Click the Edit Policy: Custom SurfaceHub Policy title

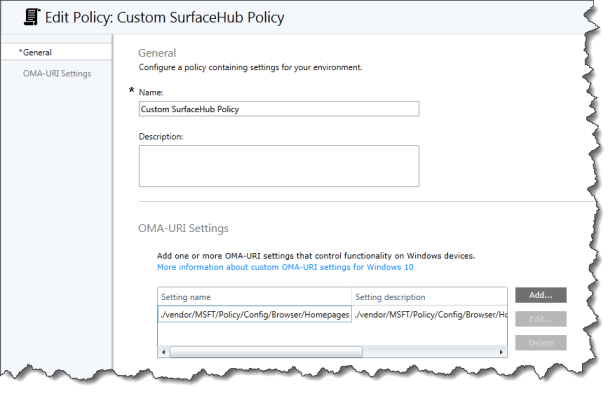(x=165, y=18)
